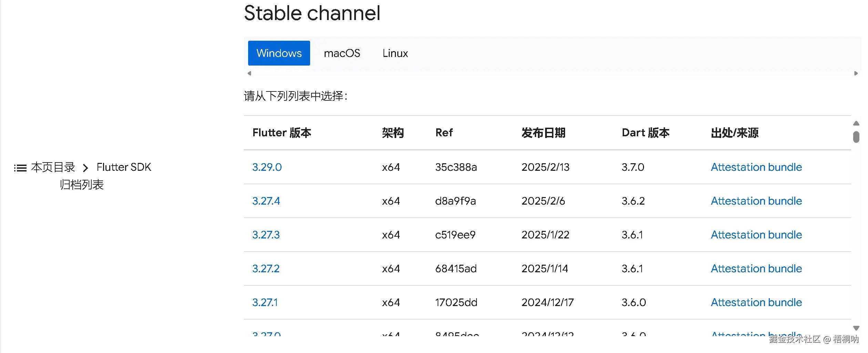Image resolution: width=868 pixels, height=353 pixels.
Task: Open Flutter version 3.29.0 download link
Action: [x=267, y=167]
